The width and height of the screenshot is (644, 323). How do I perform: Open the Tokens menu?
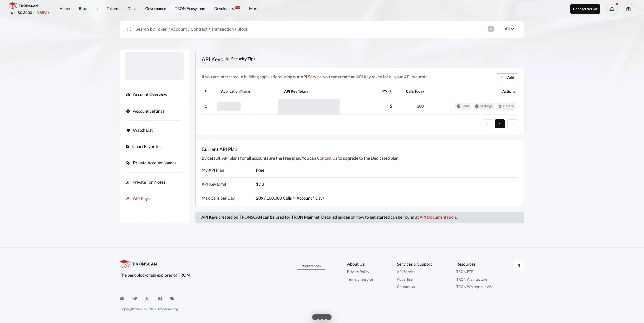point(113,9)
